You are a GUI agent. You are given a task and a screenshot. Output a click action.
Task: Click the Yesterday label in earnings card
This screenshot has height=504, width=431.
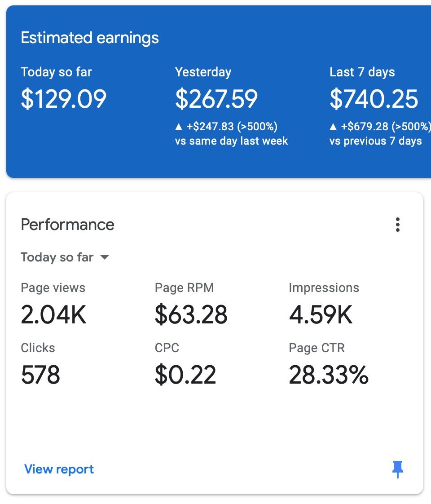pos(203,72)
